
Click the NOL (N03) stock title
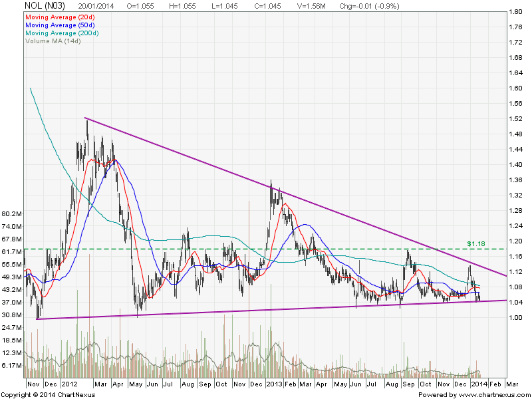click(x=45, y=5)
